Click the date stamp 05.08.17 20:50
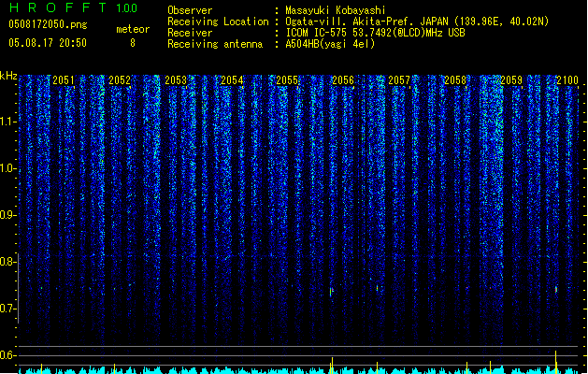 pos(48,43)
